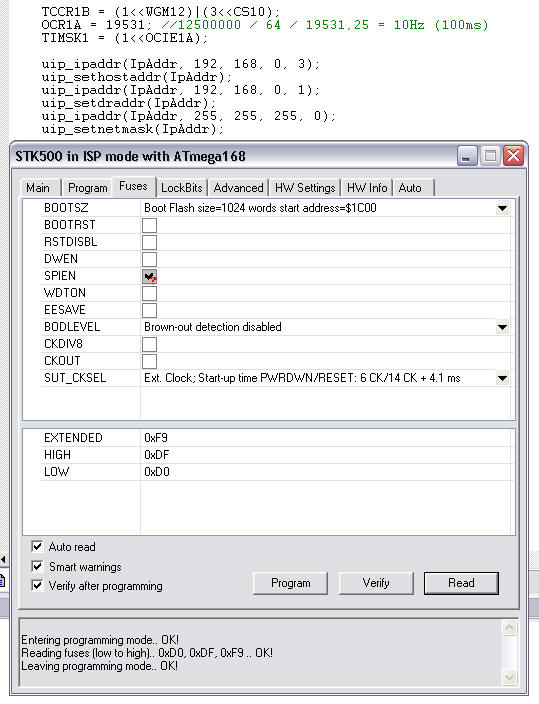Image resolution: width=539 pixels, height=704 pixels.
Task: Click the BODLEVEL fuse label
Action: 72,327
